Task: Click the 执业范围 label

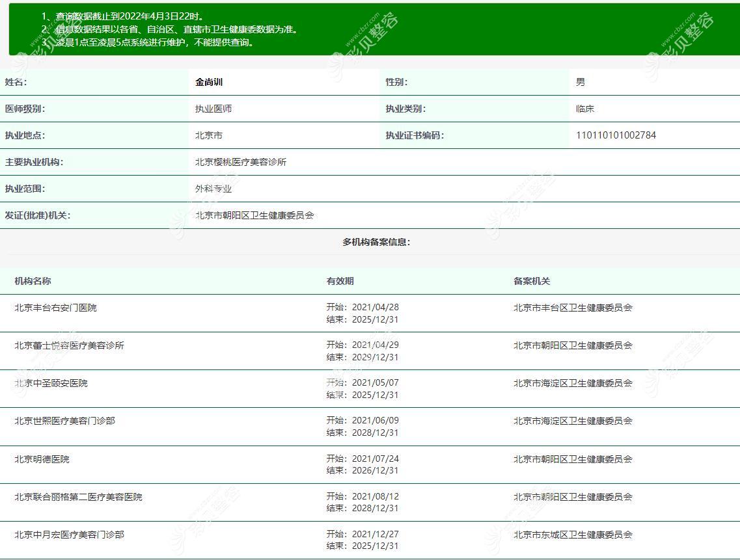Action: click(25, 189)
